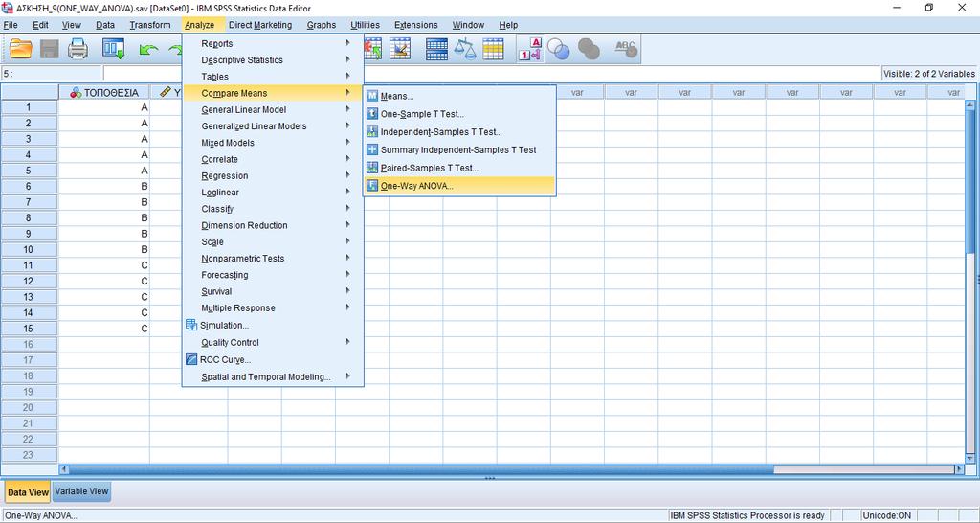Expand the Nonparametric Tests submenu
Viewport: 980px width, 523px height.
(x=273, y=259)
